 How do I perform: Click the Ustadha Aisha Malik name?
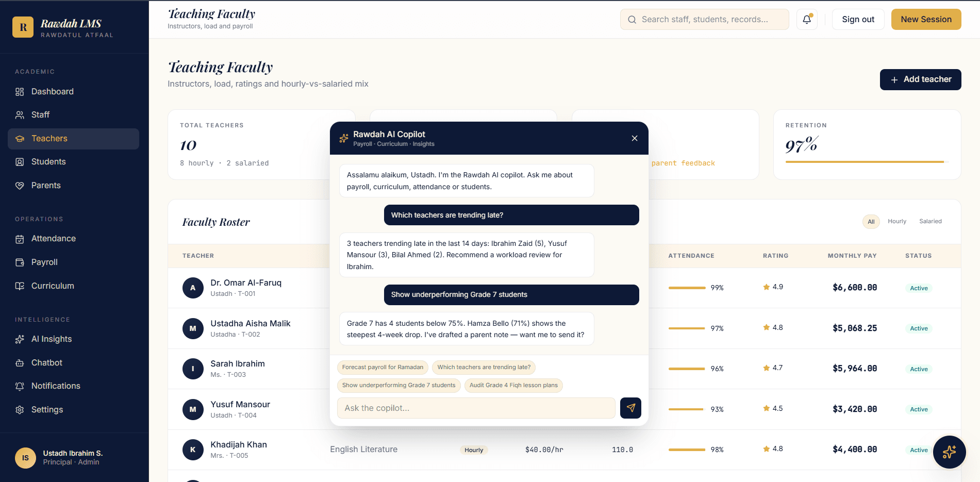(251, 324)
